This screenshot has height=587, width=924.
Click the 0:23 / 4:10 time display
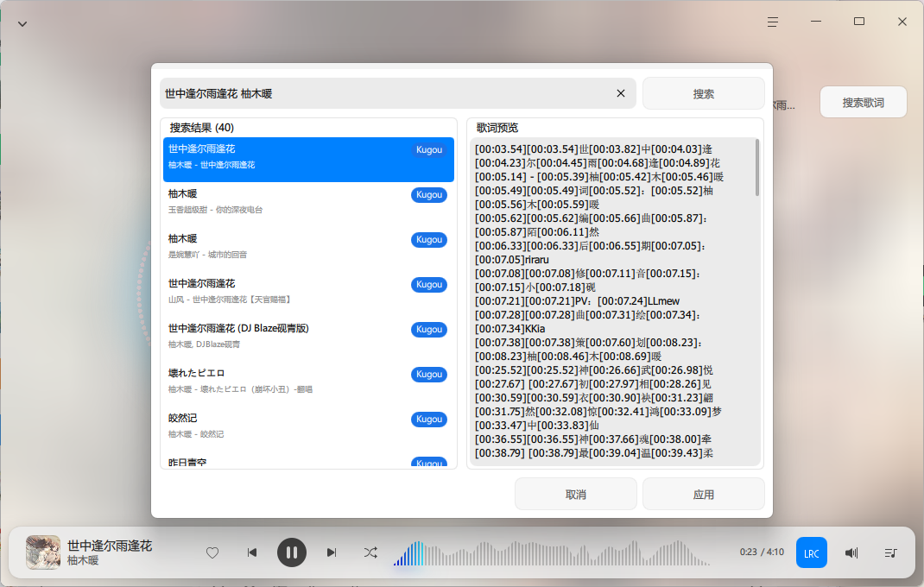(x=762, y=552)
